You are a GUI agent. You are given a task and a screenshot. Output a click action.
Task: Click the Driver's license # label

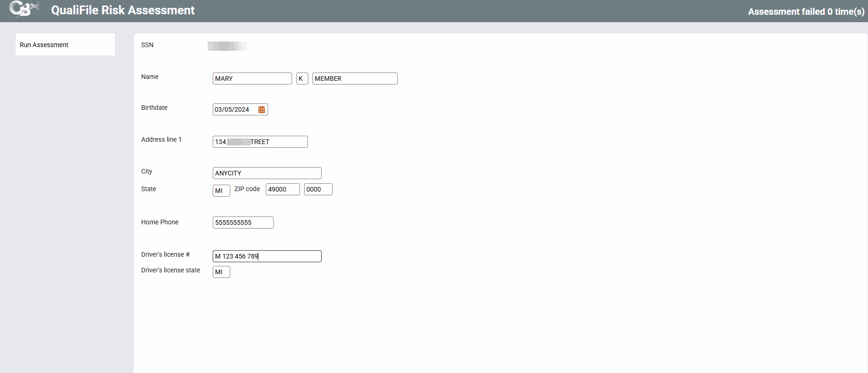165,254
